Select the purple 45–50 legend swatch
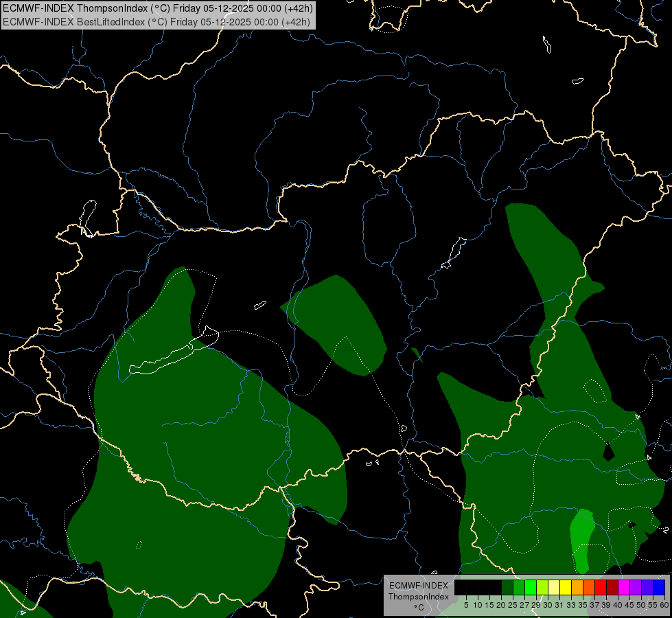 [x=636, y=587]
